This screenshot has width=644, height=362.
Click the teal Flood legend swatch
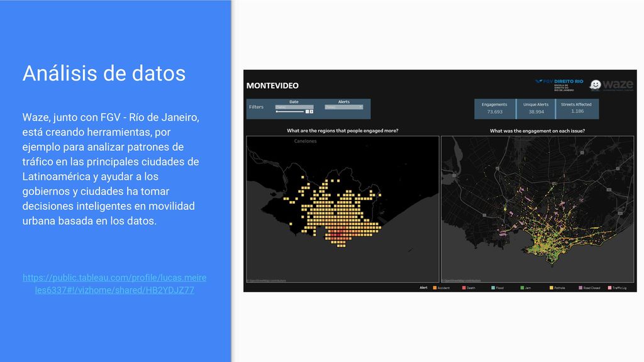(493, 288)
